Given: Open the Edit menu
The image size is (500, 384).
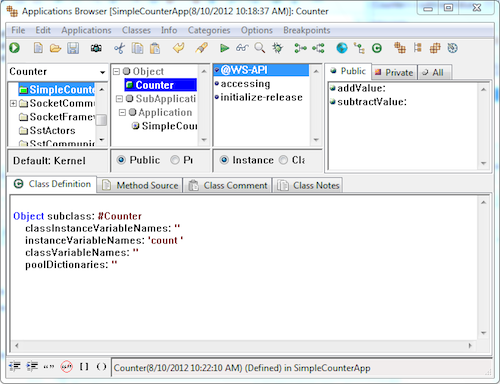Looking at the screenshot, I should (x=43, y=30).
